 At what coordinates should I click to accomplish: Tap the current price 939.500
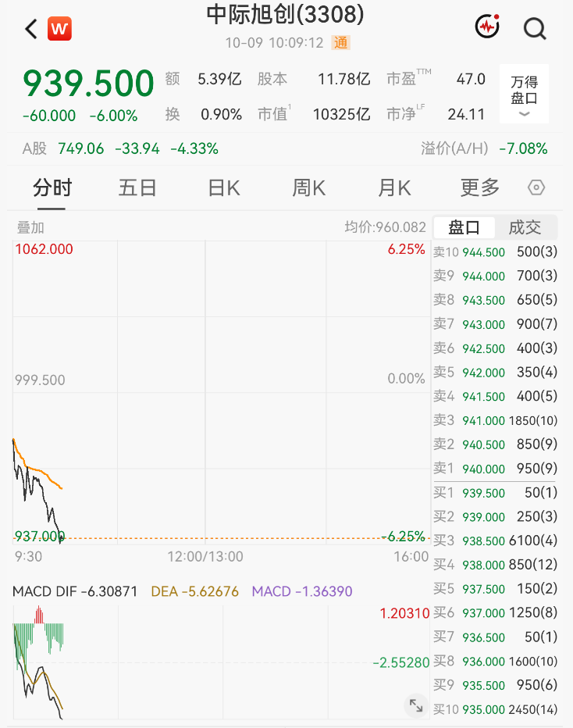[88, 84]
